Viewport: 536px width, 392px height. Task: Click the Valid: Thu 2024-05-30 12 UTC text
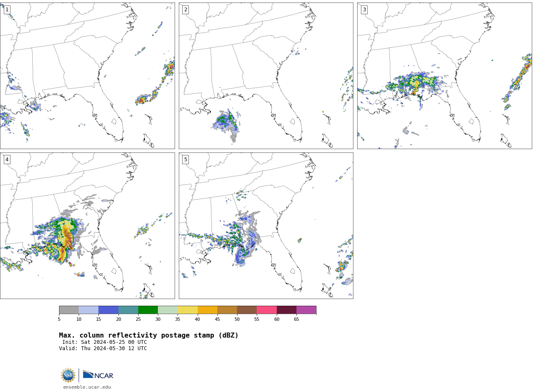pyautogui.click(x=103, y=348)
